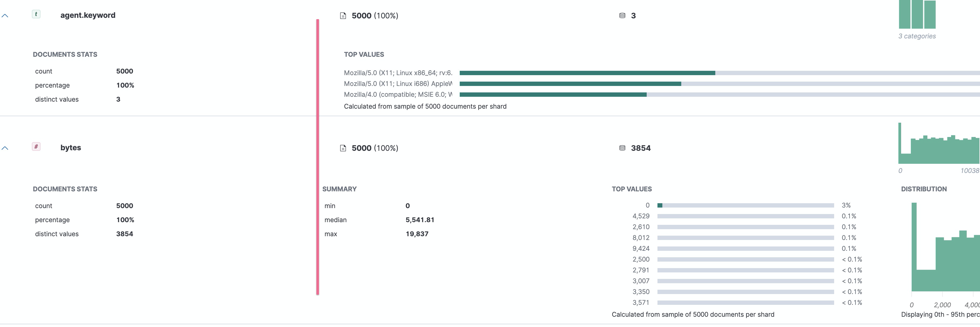Click the document count icon in the bytes row
Screen dimensions: 980x327
pyautogui.click(x=343, y=148)
